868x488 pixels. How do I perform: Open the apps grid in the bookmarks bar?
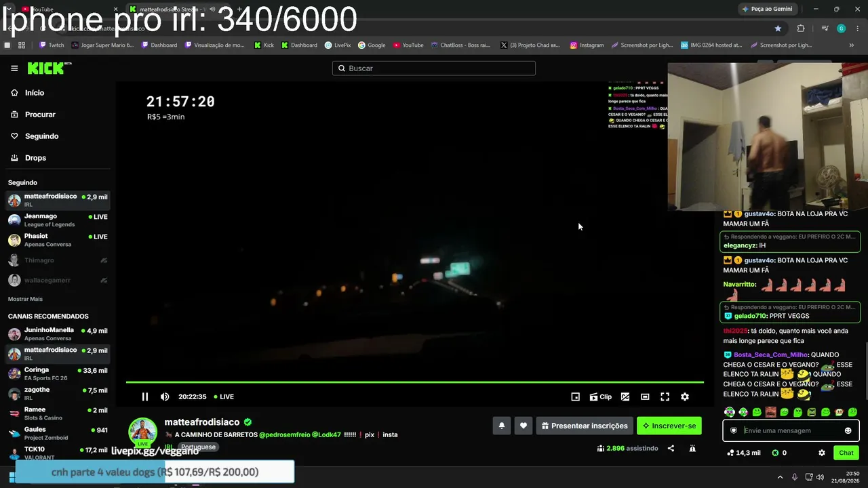tap(22, 45)
